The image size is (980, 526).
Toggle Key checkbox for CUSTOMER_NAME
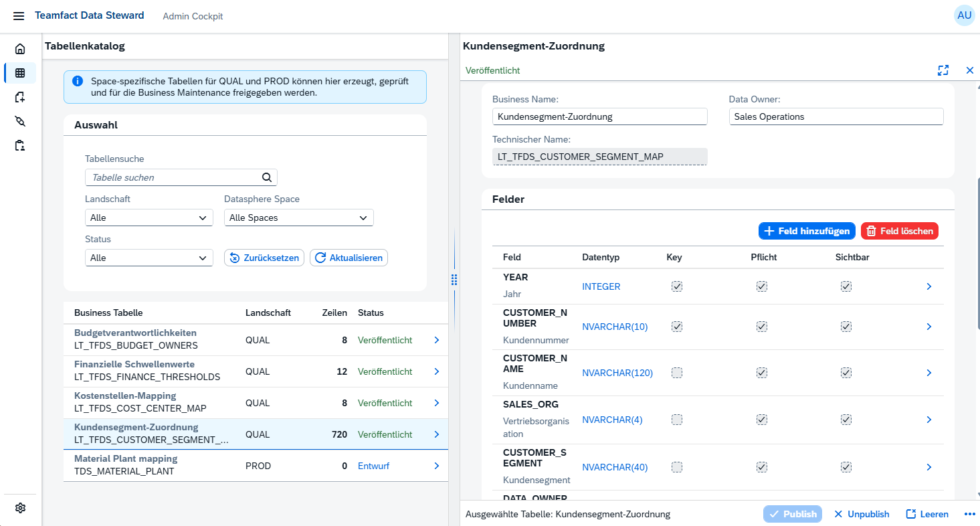click(676, 373)
